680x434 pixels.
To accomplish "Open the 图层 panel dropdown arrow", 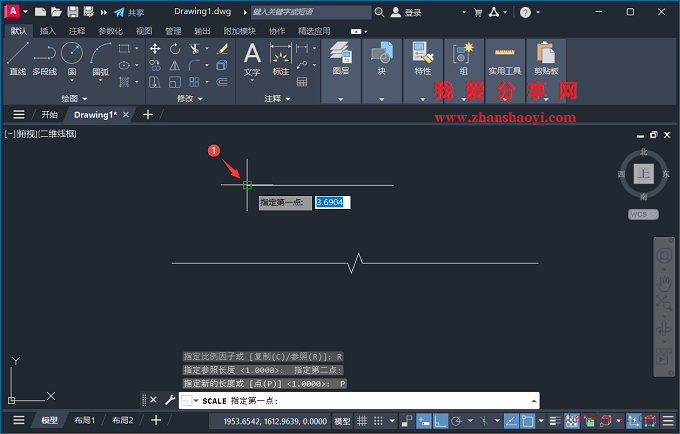I will [340, 99].
